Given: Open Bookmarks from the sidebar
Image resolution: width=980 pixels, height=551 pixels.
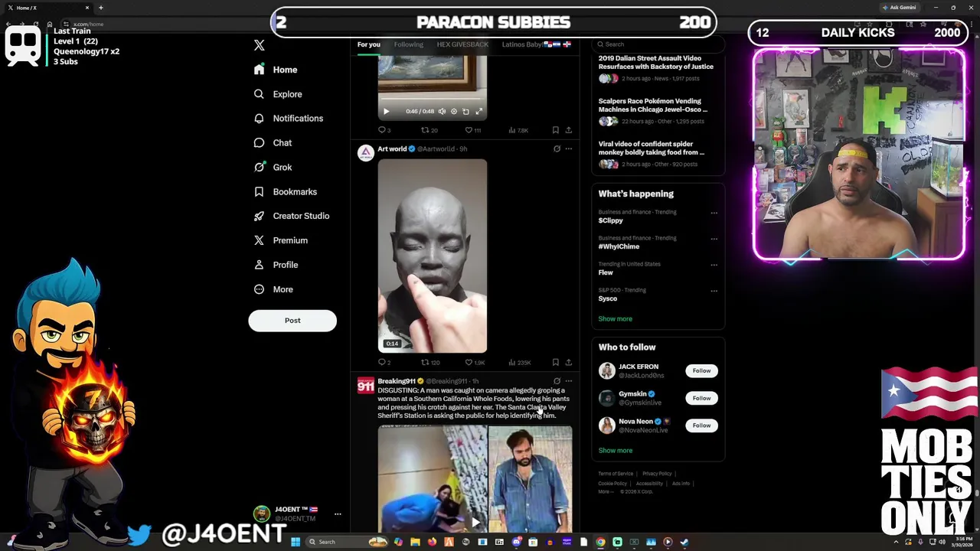Looking at the screenshot, I should (x=285, y=192).
